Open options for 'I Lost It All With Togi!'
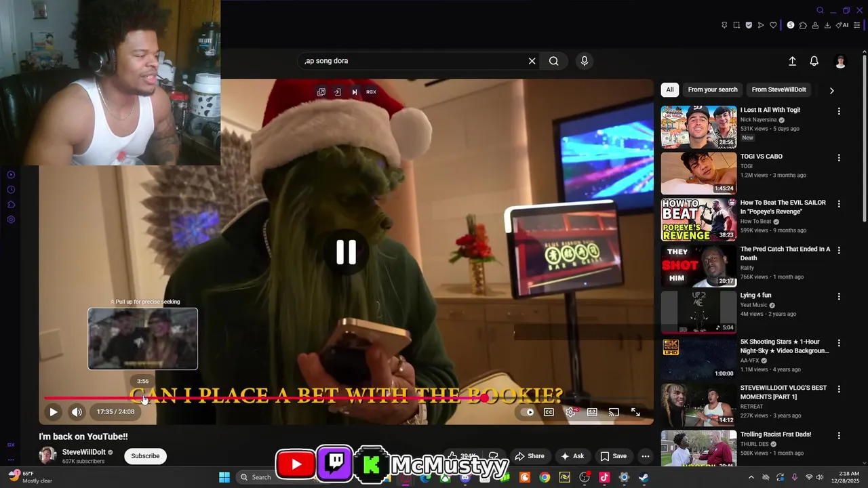 (x=839, y=111)
